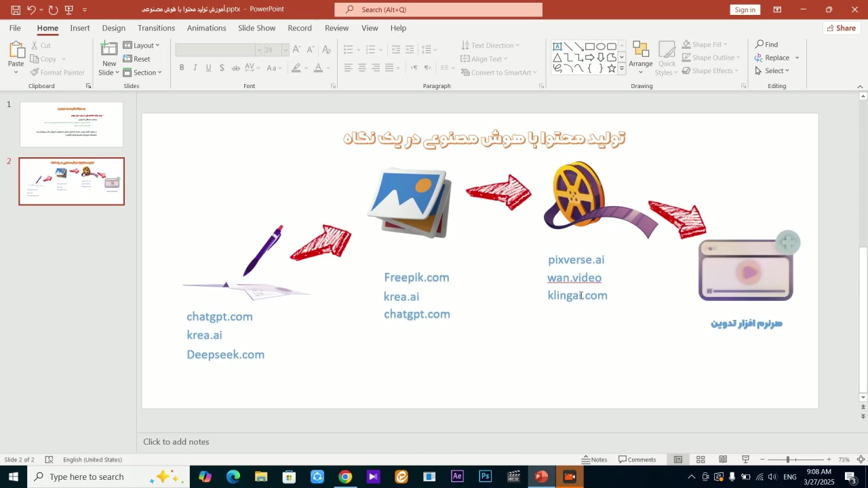Toggle Center alignment button
Image resolution: width=868 pixels, height=488 pixels.
point(362,68)
